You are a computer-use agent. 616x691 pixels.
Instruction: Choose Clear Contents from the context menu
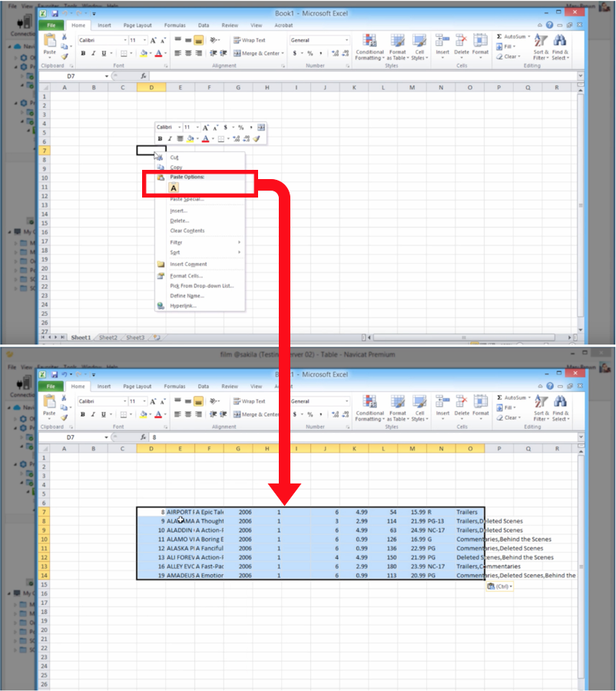tap(187, 231)
